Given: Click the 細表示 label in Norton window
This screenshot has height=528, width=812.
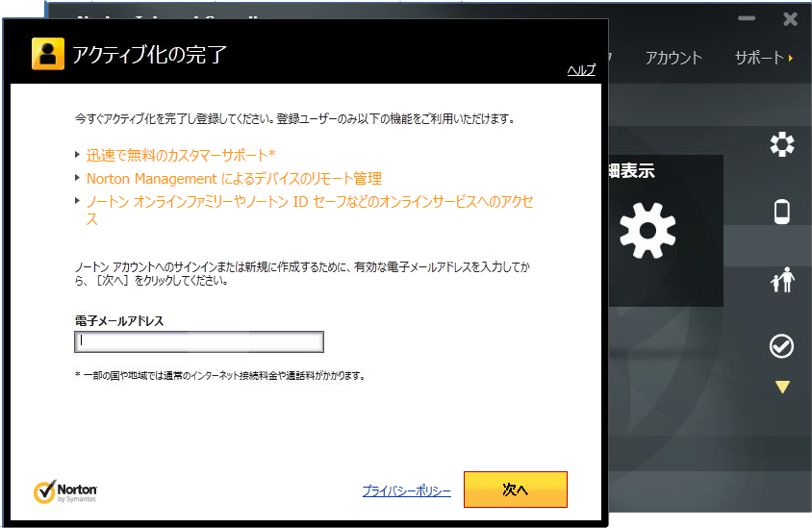Looking at the screenshot, I should (632, 171).
